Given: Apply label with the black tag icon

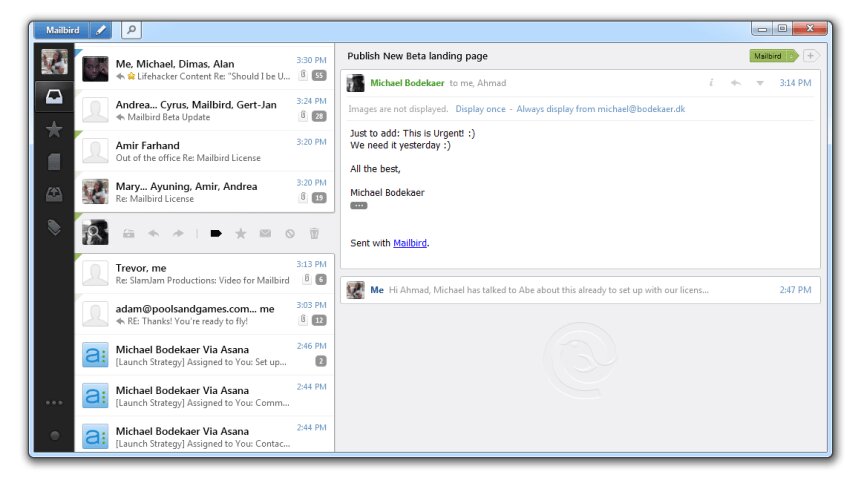Looking at the screenshot, I should (216, 234).
